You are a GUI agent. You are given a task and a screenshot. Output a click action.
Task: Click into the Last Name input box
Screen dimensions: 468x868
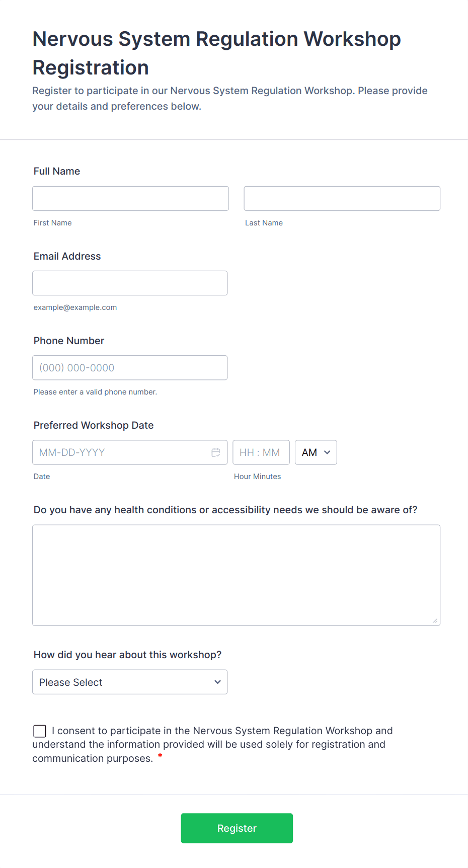click(342, 198)
